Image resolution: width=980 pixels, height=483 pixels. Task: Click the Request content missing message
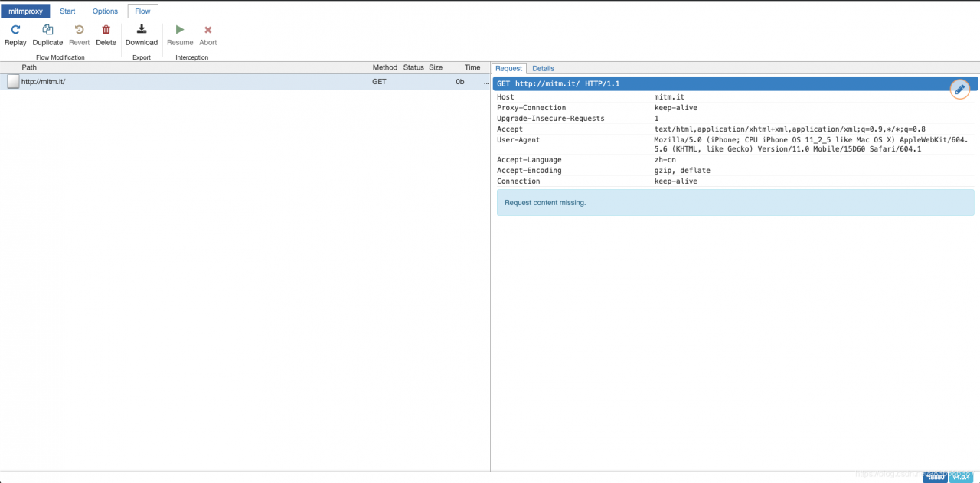736,203
